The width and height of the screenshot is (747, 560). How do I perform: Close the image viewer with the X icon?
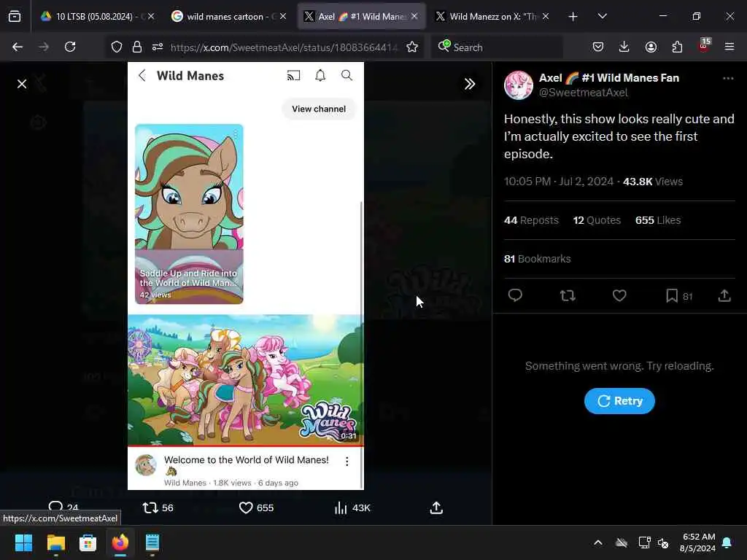[21, 85]
